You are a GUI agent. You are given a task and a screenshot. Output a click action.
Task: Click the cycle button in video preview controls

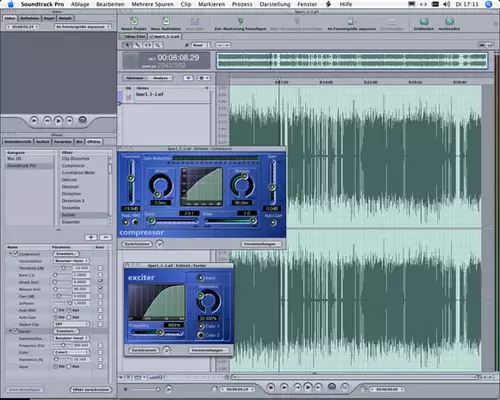click(x=82, y=120)
